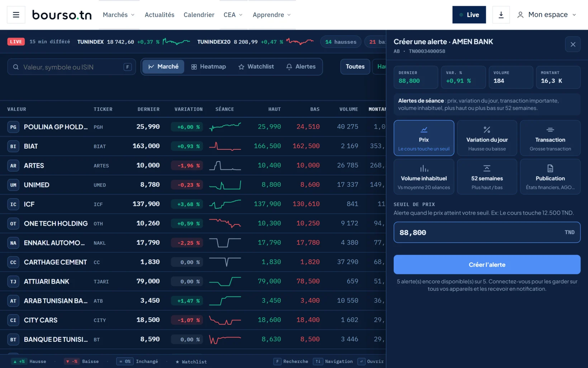
Task: Click the download arrow icon
Action: pos(501,15)
